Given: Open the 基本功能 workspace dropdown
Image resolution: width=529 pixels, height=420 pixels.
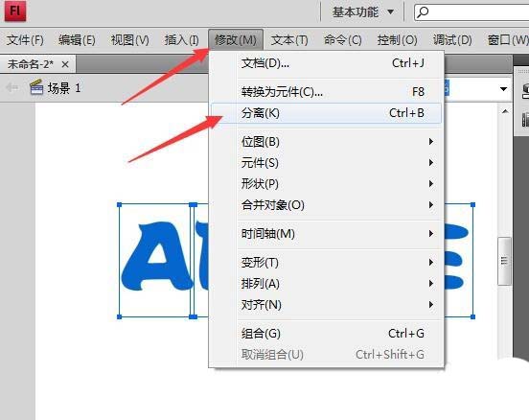Looking at the screenshot, I should [362, 12].
